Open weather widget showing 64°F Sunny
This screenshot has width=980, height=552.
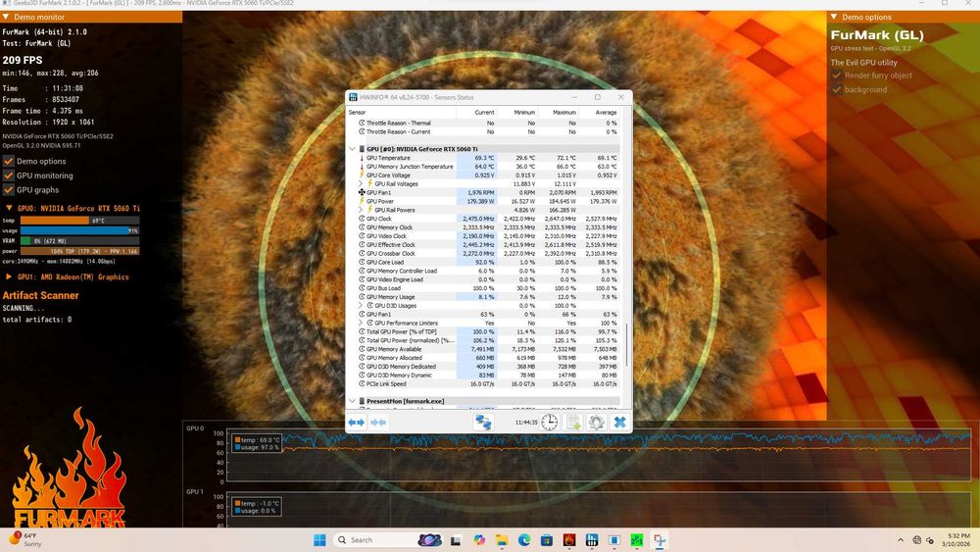(x=24, y=539)
